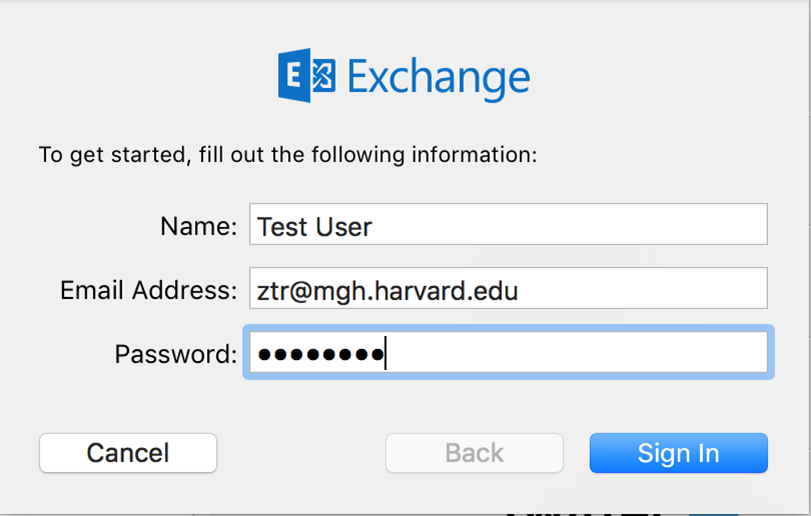The width and height of the screenshot is (811, 516).
Task: Click on the masked password dots
Action: click(321, 354)
